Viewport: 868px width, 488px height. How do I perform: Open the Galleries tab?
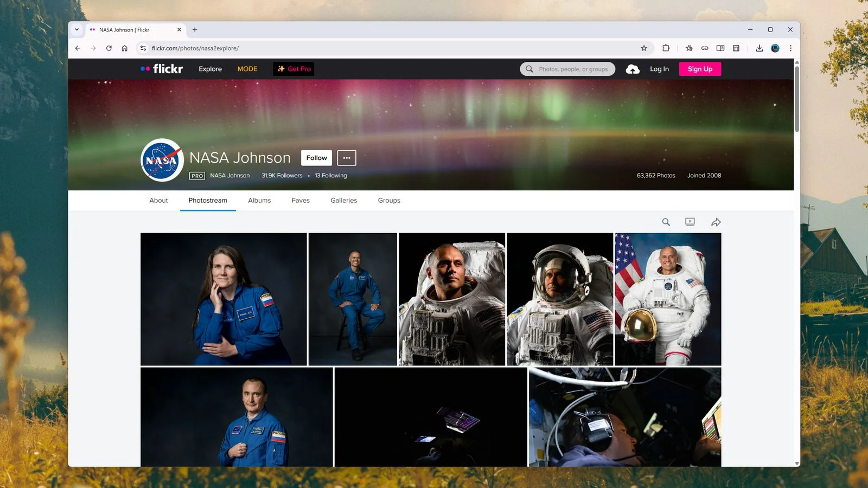[344, 201]
